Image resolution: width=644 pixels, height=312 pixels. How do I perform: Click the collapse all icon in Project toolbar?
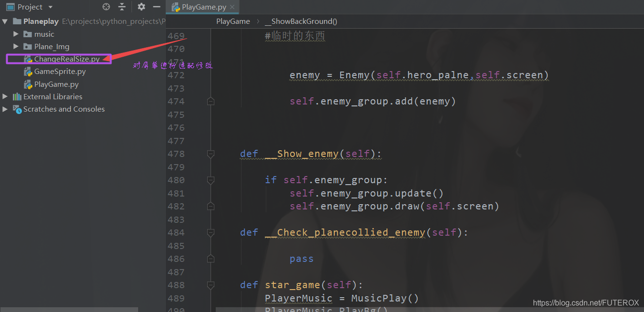pyautogui.click(x=122, y=7)
